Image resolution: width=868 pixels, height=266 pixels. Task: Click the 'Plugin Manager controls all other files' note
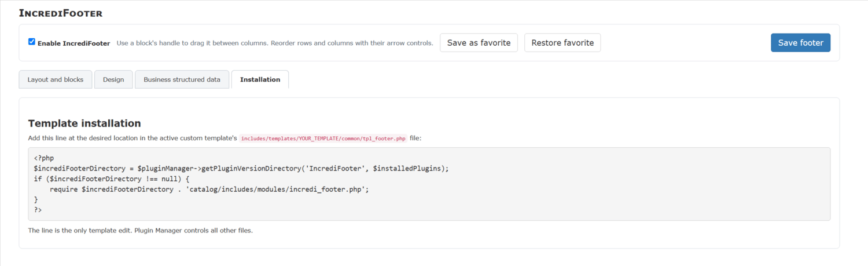click(x=141, y=231)
